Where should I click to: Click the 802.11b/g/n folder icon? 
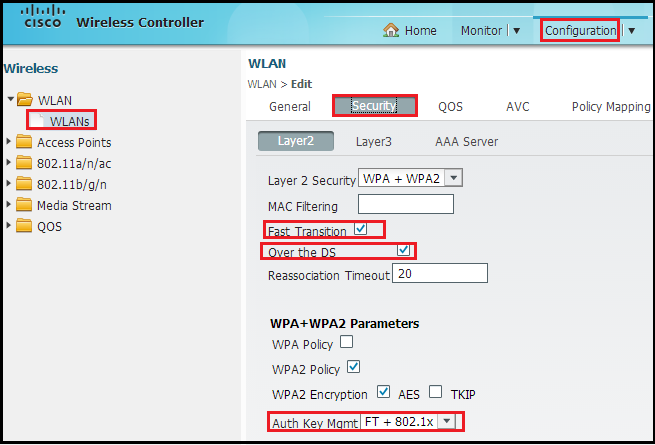(25, 184)
